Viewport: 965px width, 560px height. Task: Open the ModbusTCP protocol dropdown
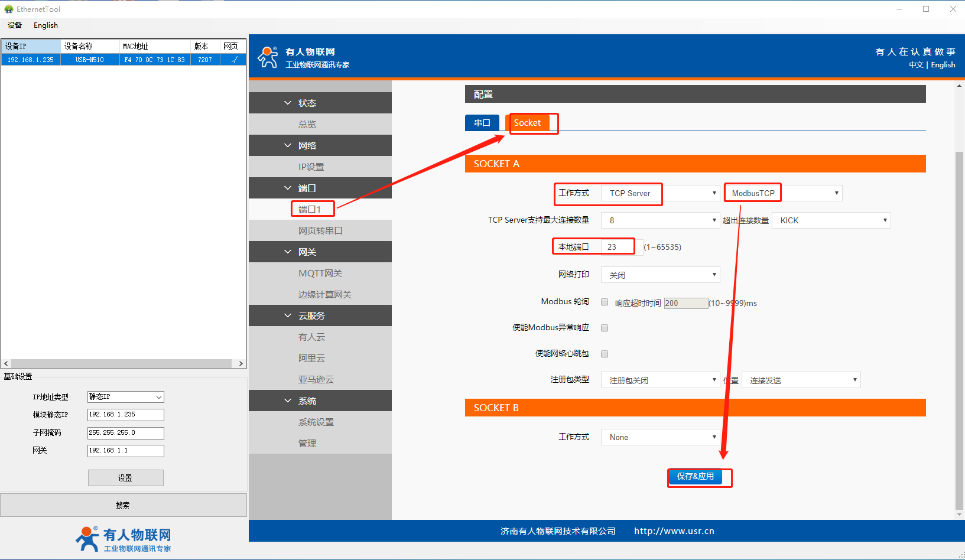783,193
